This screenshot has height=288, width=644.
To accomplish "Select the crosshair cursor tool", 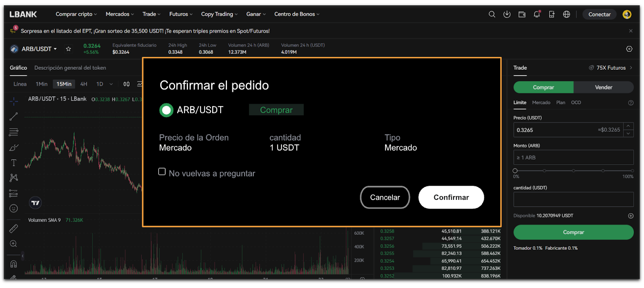I will click(14, 101).
